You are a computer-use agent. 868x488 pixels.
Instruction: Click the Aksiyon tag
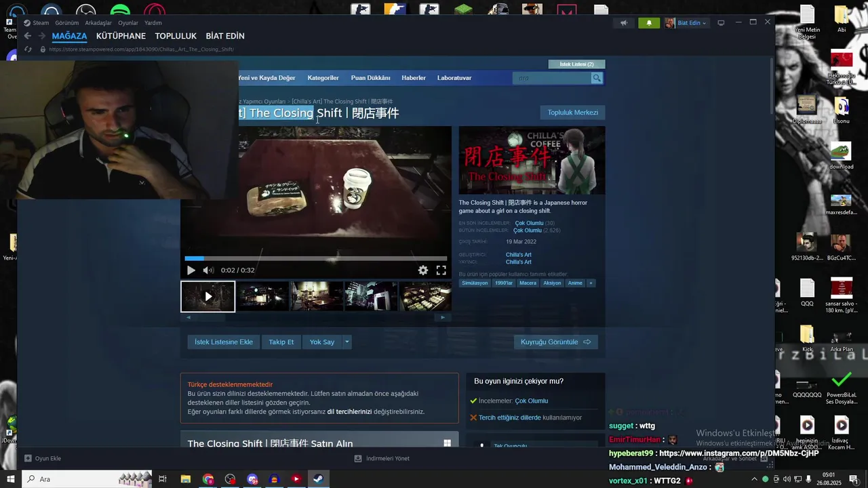pyautogui.click(x=552, y=283)
